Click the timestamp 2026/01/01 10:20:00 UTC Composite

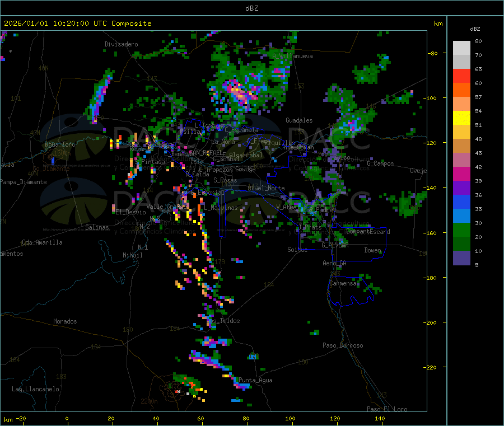[x=77, y=24]
